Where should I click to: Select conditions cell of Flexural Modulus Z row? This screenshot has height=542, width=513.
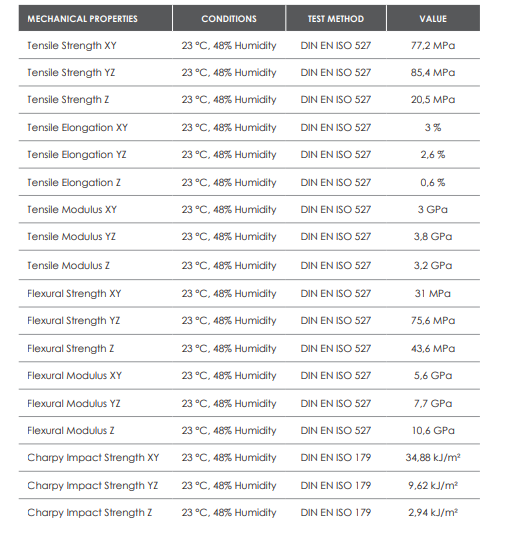coord(229,431)
